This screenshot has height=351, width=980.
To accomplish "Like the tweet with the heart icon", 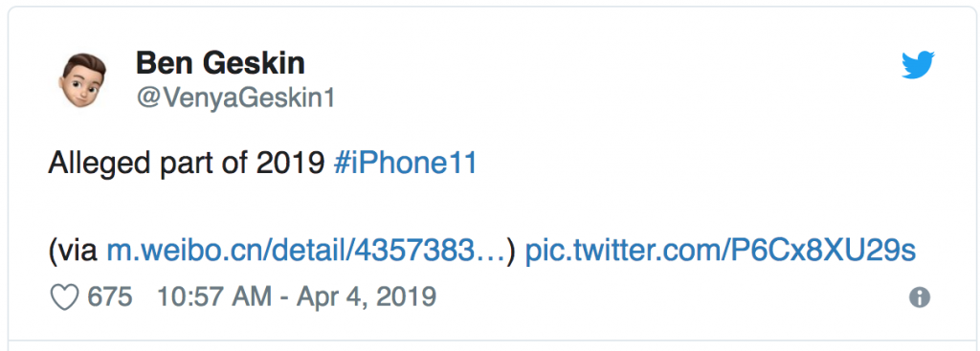I will 64,297.
